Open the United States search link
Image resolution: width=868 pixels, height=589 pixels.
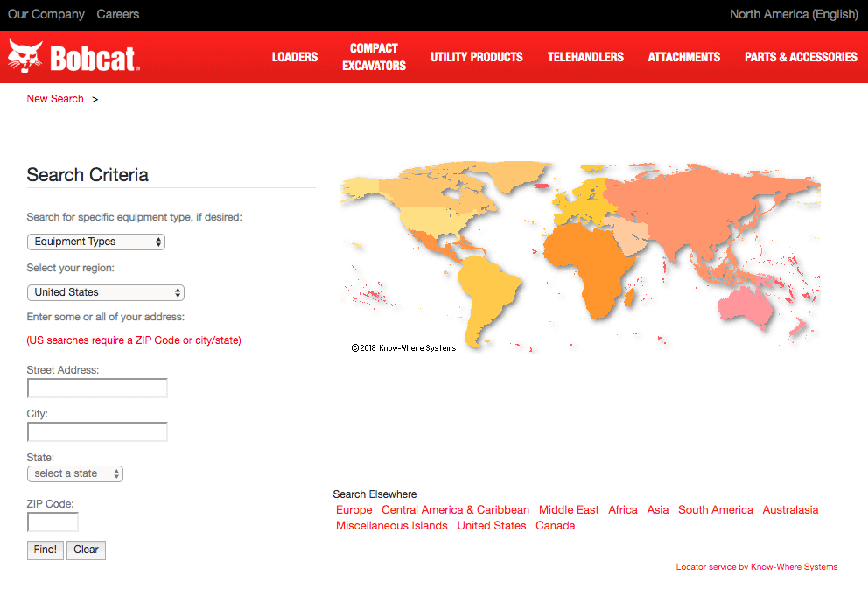492,526
